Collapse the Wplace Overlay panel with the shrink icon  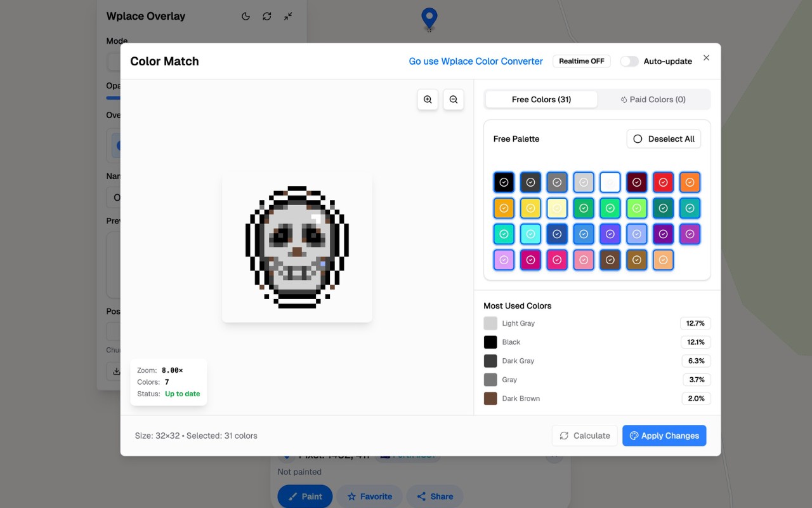tap(288, 17)
